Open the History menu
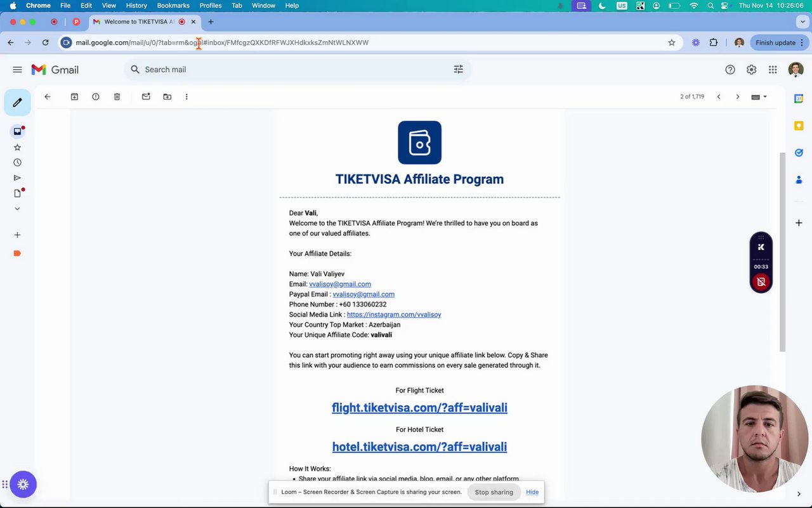 click(x=136, y=5)
